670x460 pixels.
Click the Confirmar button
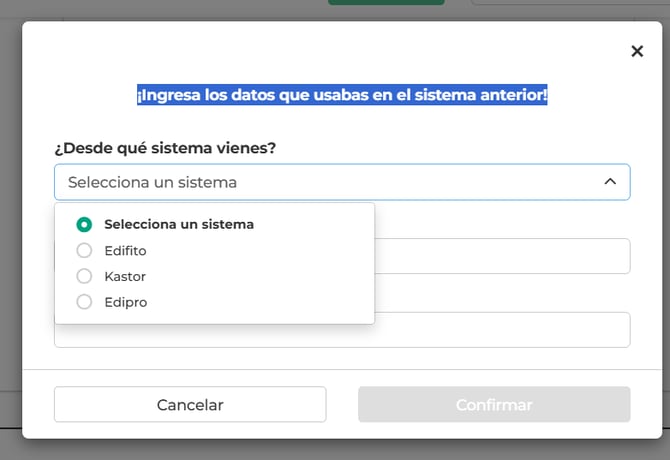point(494,405)
